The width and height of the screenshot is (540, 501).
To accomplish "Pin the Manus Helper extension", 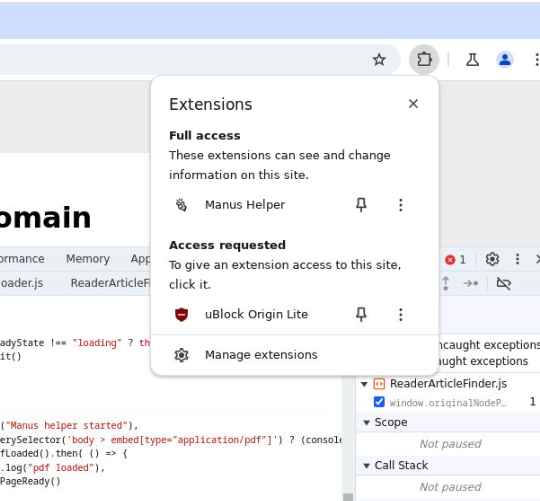I will coord(361,205).
